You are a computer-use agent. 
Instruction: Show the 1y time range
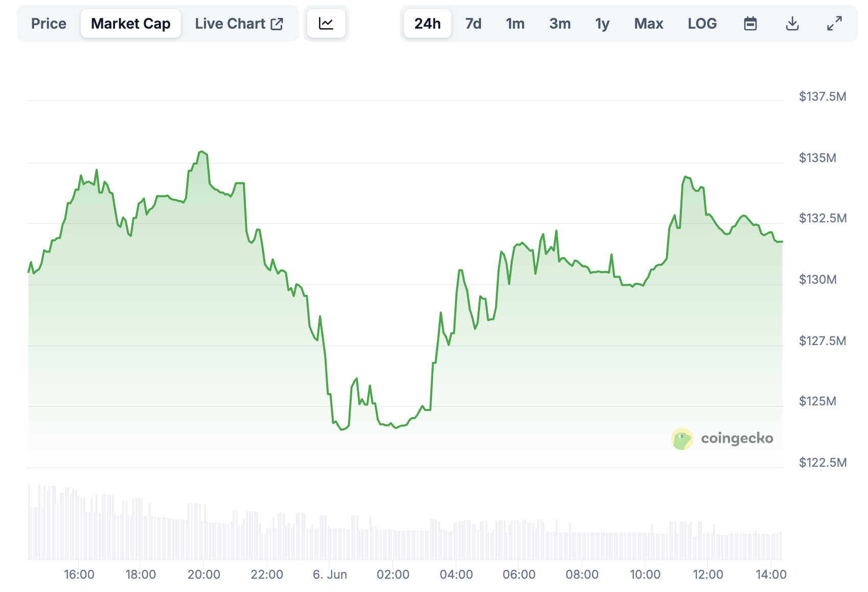(602, 24)
